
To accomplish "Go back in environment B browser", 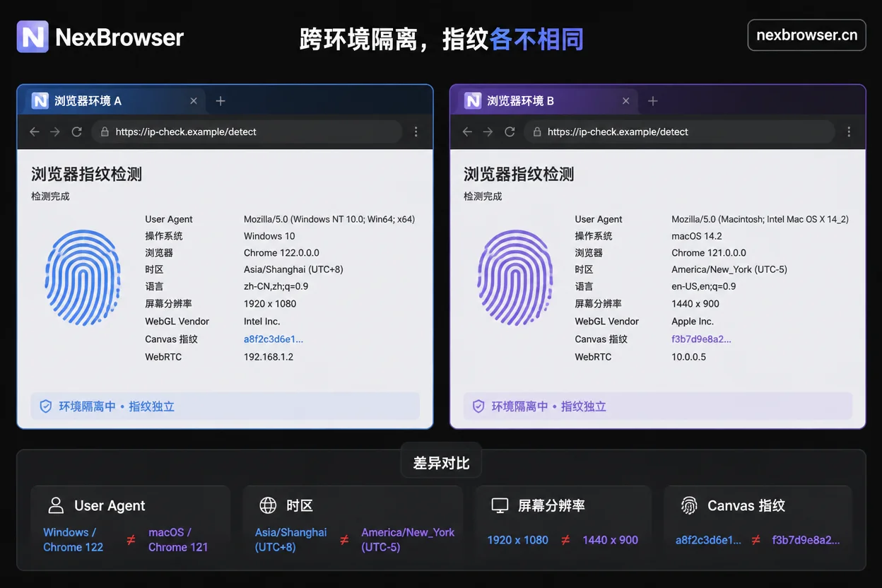I will pyautogui.click(x=467, y=131).
